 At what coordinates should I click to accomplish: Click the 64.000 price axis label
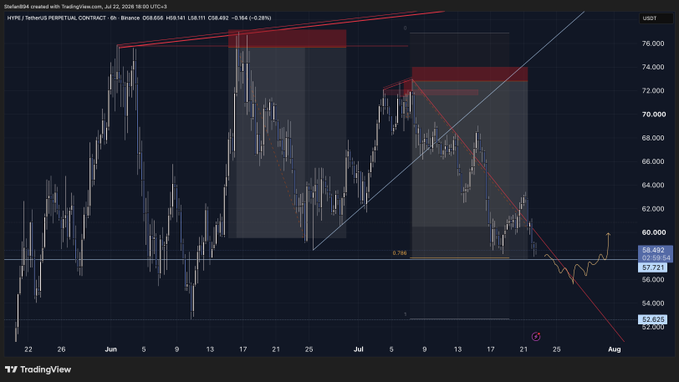653,185
